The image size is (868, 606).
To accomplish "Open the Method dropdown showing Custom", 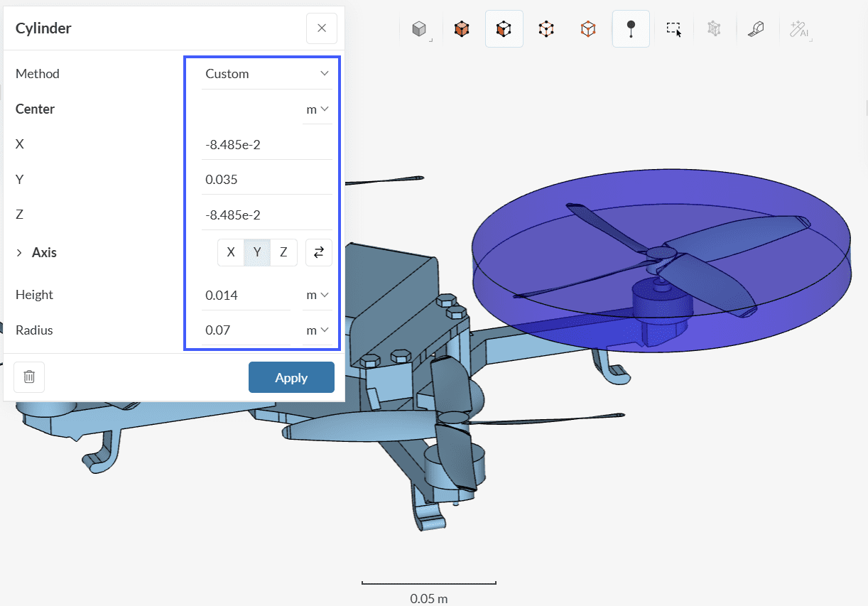I will 266,74.
